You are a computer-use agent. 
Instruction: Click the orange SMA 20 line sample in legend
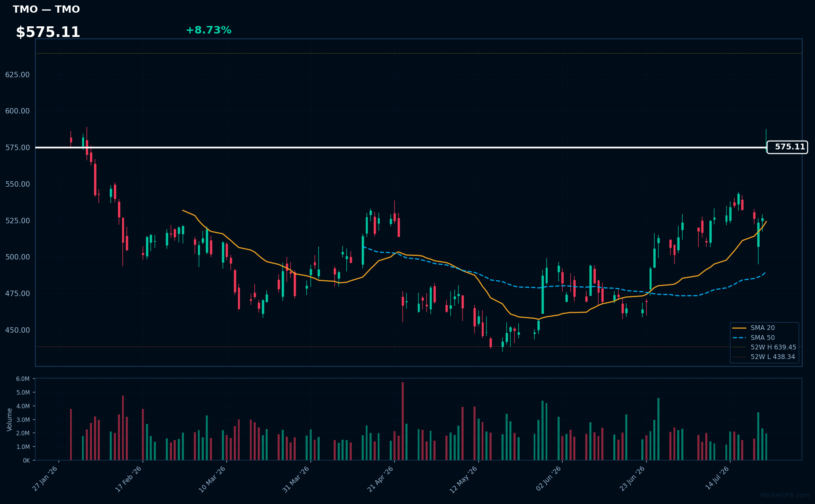tap(739, 328)
